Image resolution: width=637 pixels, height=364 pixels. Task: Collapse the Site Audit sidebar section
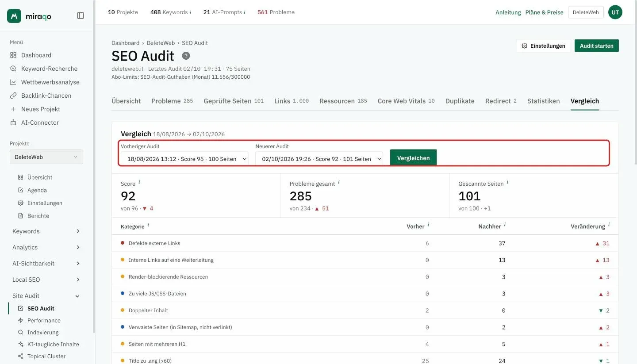tap(46, 296)
